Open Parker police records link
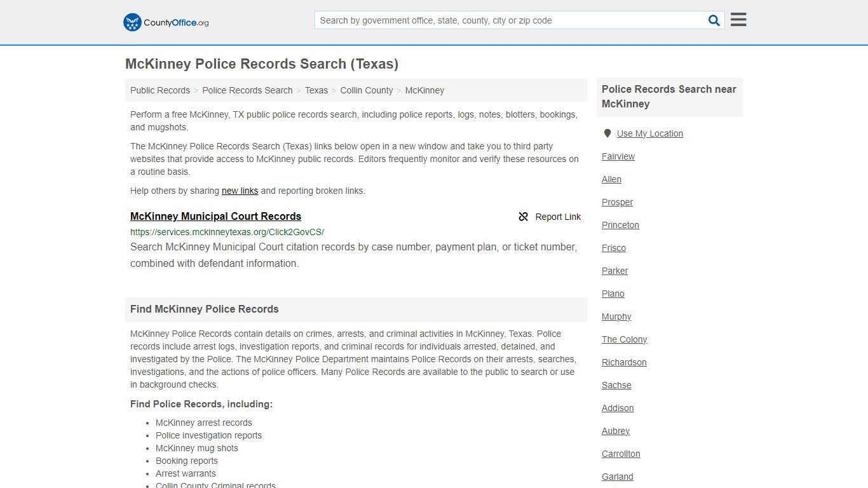 point(614,271)
